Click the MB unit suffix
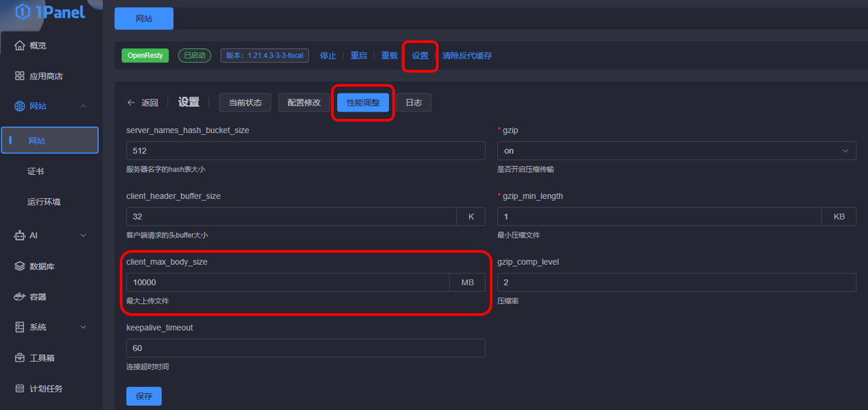Image resolution: width=868 pixels, height=410 pixels. (x=468, y=282)
